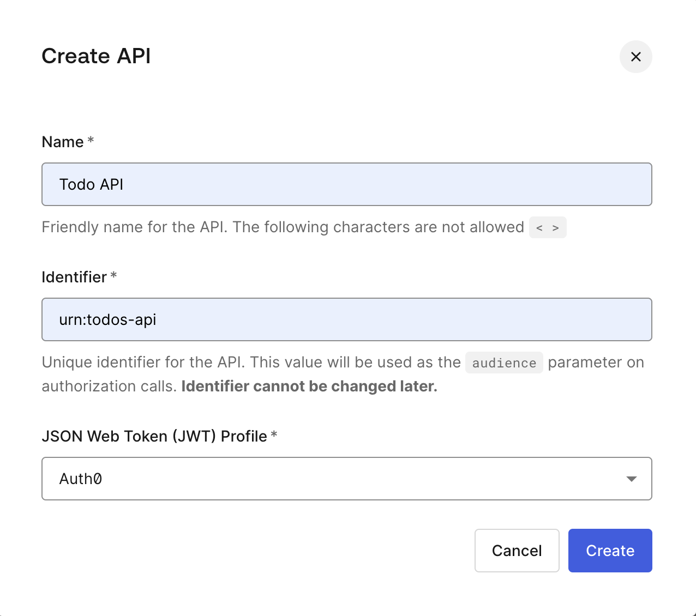Image resolution: width=696 pixels, height=616 pixels.
Task: Focus the Identifier text field
Action: point(346,319)
